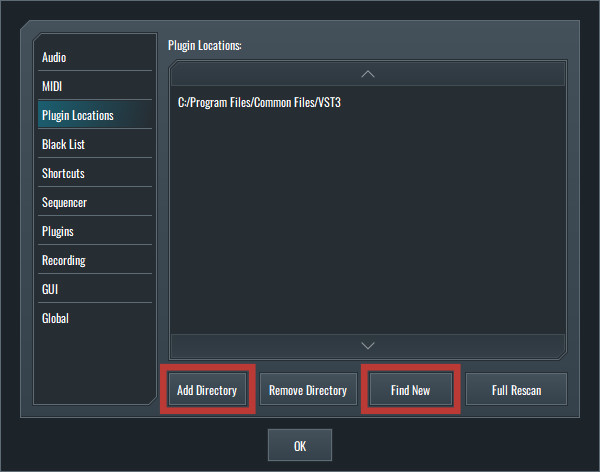The width and height of the screenshot is (600, 472).
Task: Click empty area of plugin locations list
Action: 368,222
